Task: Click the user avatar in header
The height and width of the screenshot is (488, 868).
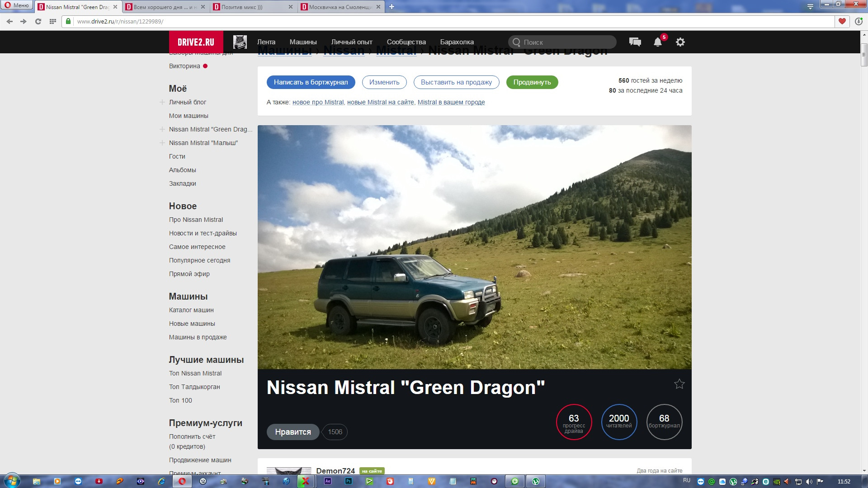Action: [x=240, y=42]
